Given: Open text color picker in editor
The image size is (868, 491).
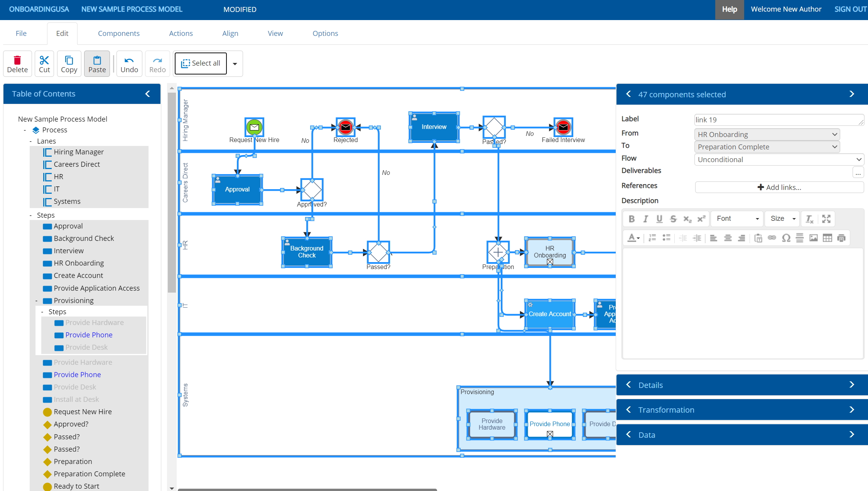Looking at the screenshot, I should (x=633, y=238).
